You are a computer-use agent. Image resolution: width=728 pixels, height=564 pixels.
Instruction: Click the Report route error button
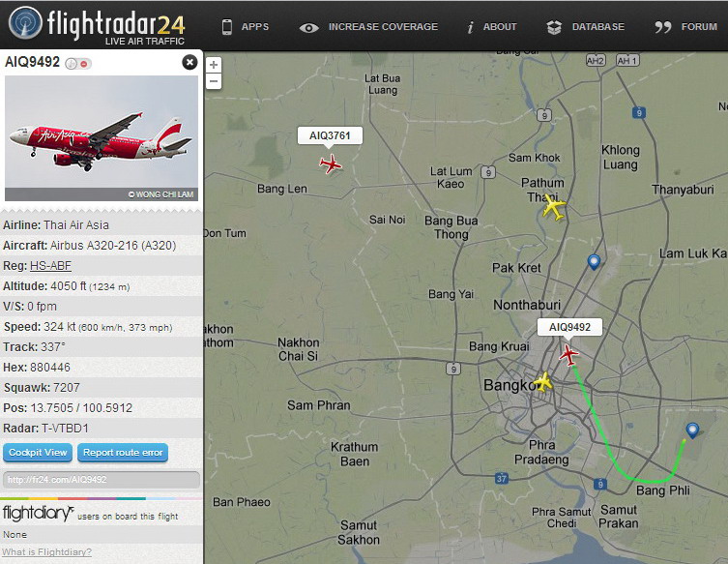click(123, 453)
